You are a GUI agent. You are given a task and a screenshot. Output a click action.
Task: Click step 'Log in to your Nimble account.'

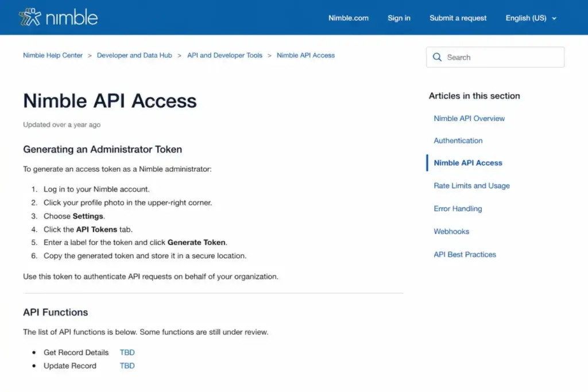96,189
